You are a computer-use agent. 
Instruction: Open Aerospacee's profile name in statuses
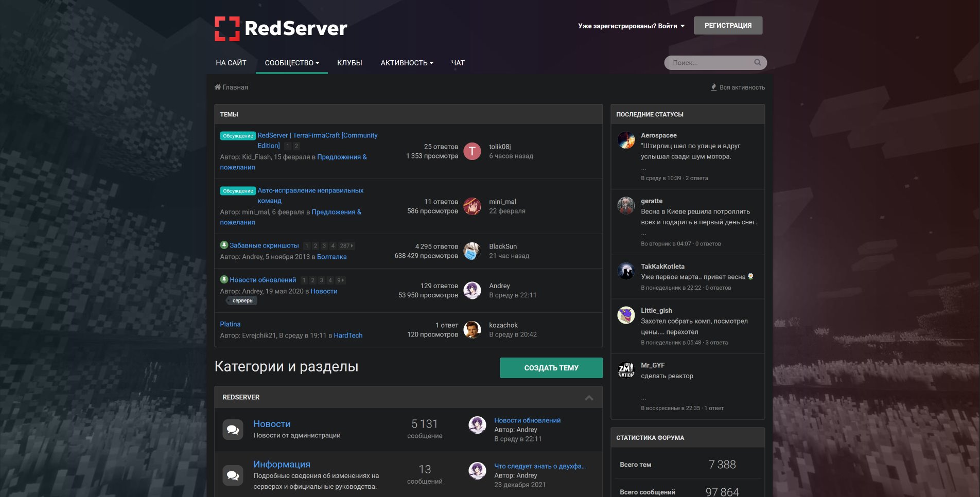point(659,135)
